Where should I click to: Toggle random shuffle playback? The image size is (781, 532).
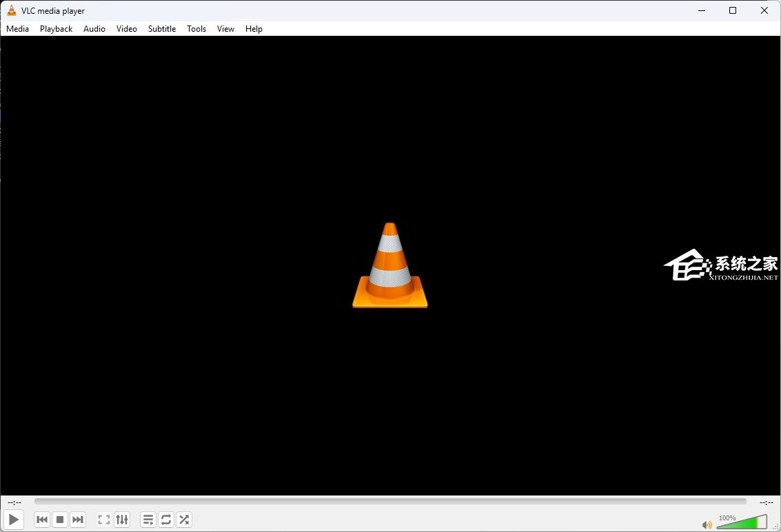[184, 520]
